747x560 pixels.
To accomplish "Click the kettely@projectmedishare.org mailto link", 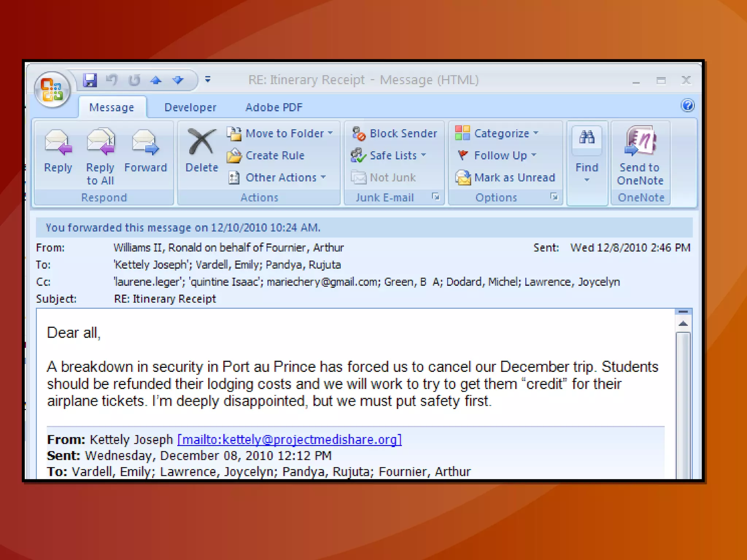I will click(289, 440).
